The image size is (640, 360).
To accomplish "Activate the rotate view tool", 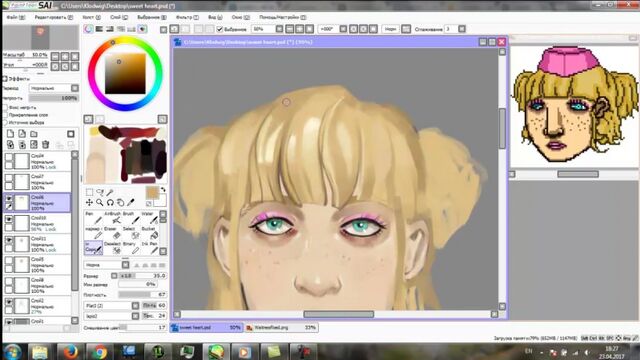I will point(110,202).
